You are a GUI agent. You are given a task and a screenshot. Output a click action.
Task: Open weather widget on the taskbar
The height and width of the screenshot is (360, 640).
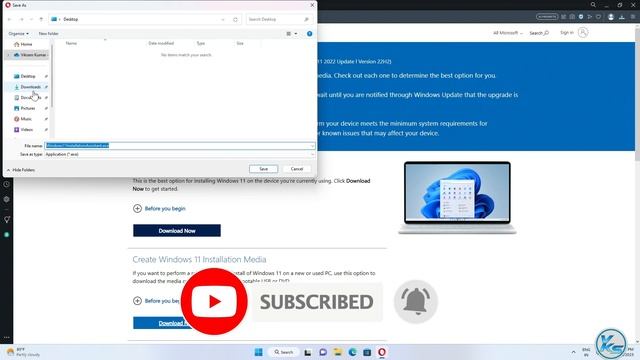[24, 352]
